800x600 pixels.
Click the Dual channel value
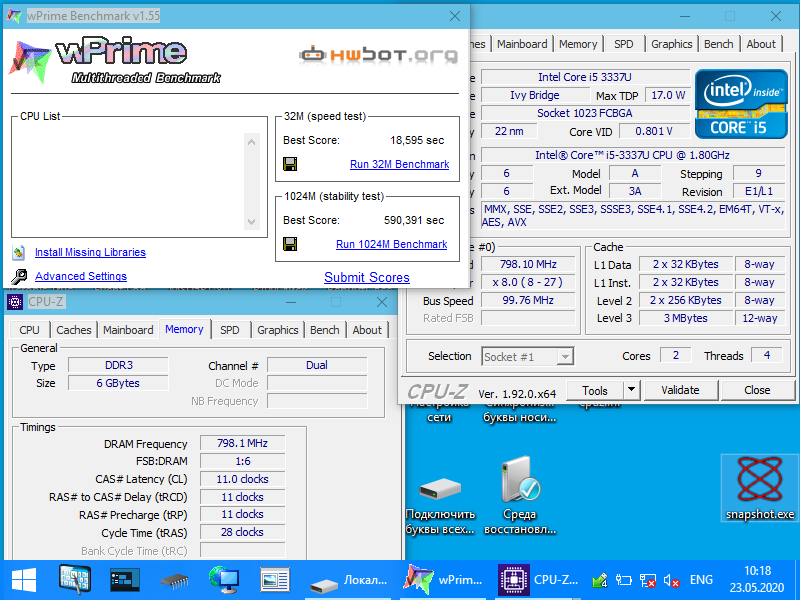click(x=317, y=365)
